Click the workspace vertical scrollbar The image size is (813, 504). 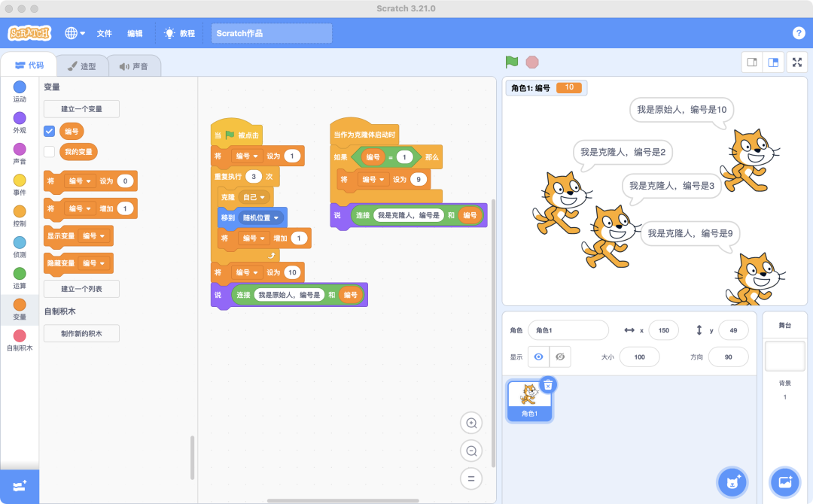click(x=493, y=332)
